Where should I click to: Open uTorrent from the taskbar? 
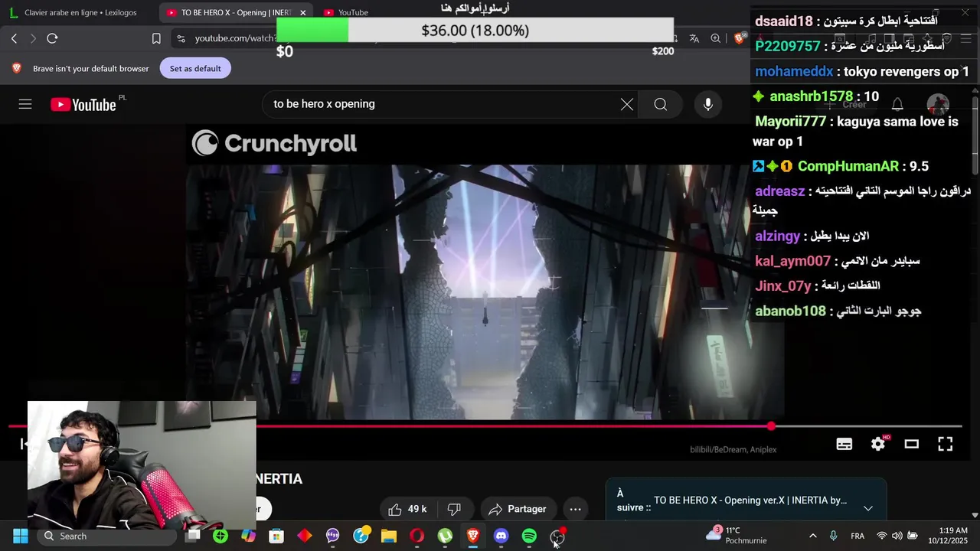(x=445, y=536)
